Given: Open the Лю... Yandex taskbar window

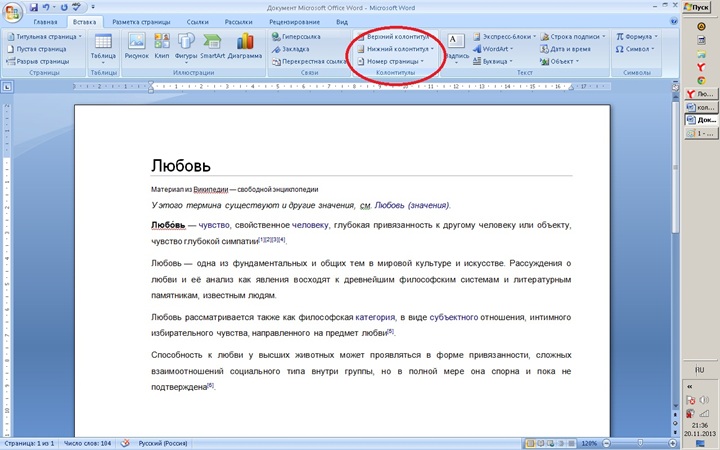Looking at the screenshot, I should [701, 94].
